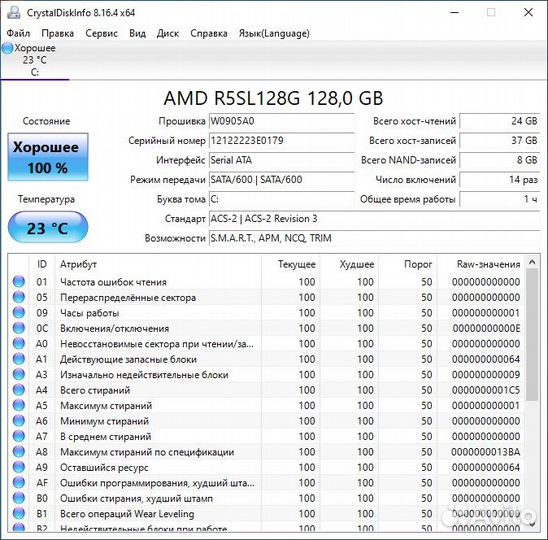Click the blue health status orb for the C: drive
The image size is (548, 540).
(x=8, y=48)
